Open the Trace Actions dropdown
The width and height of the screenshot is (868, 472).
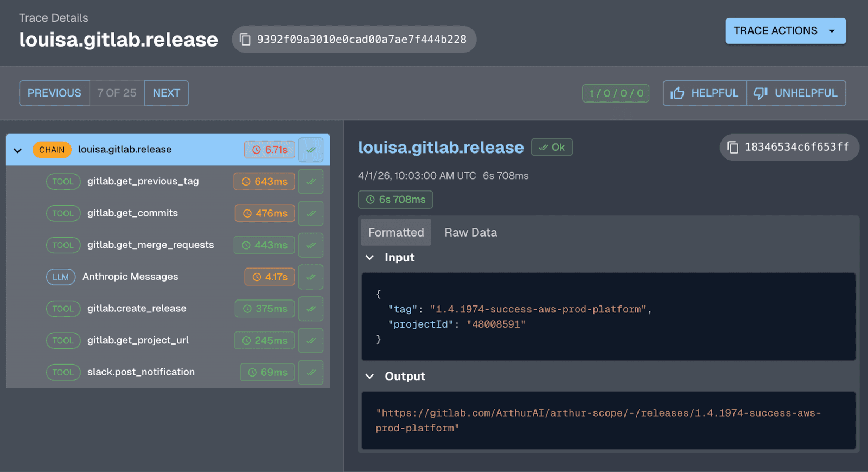click(x=785, y=31)
